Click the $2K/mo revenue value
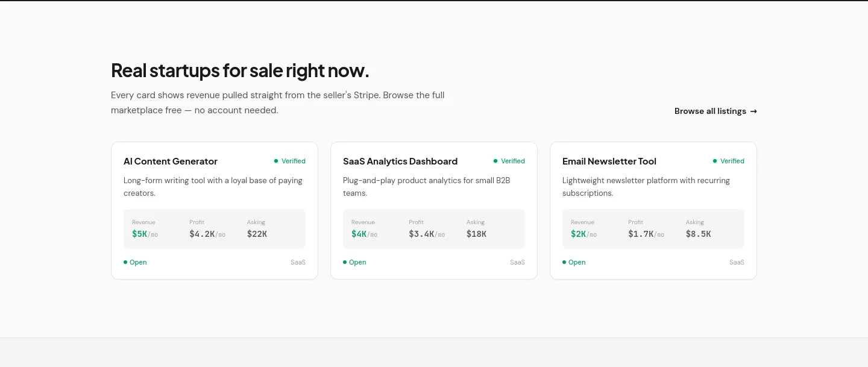Image resolution: width=868 pixels, height=367 pixels. [583, 234]
